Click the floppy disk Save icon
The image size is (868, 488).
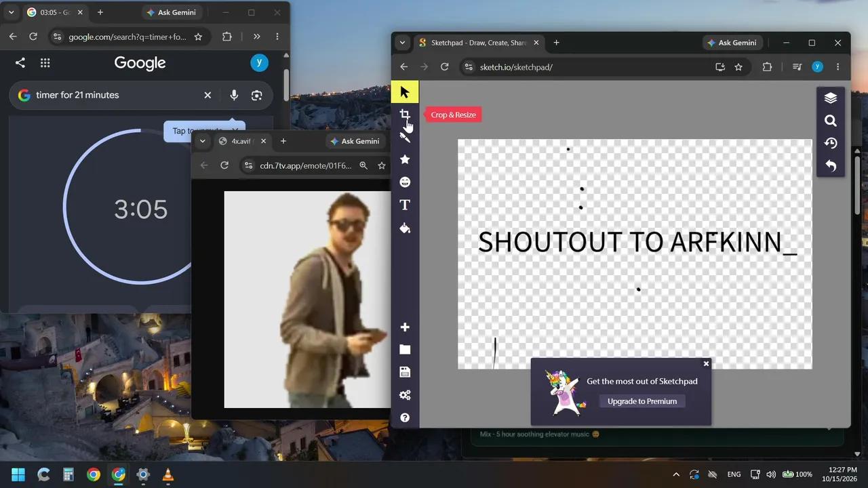[405, 372]
